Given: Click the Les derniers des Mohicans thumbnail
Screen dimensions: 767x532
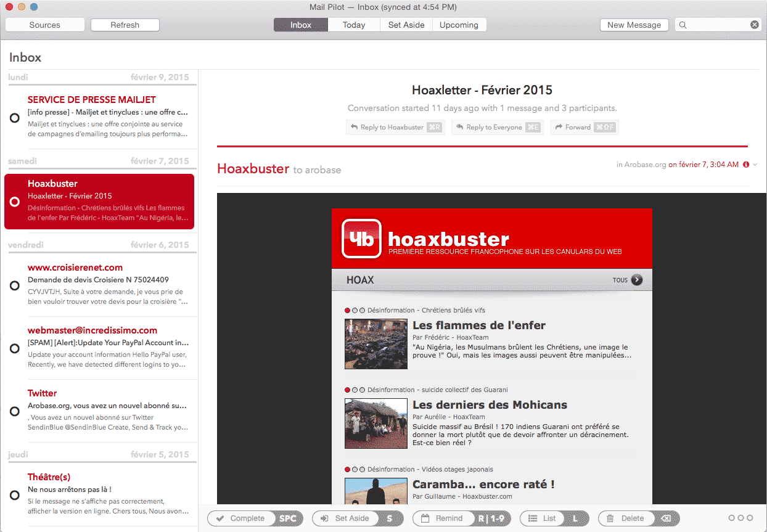Looking at the screenshot, I should click(x=376, y=424).
